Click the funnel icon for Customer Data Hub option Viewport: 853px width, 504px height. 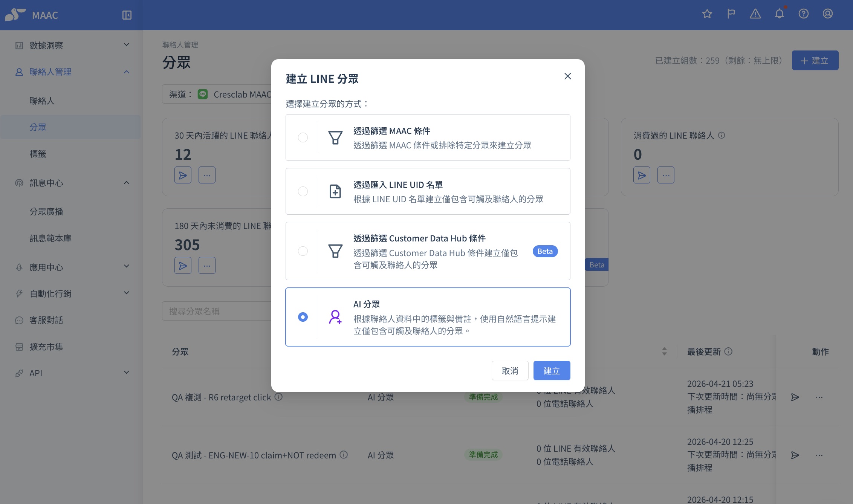(x=335, y=251)
